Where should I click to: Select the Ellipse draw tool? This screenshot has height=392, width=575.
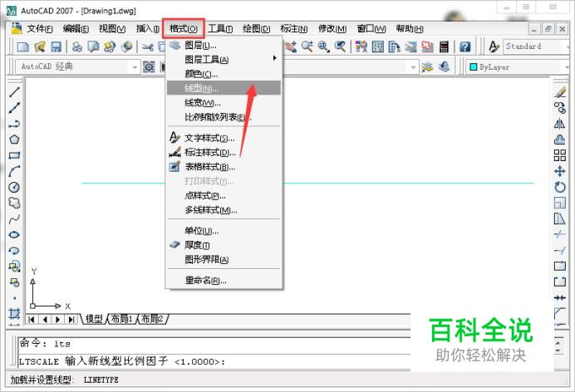pyautogui.click(x=14, y=235)
